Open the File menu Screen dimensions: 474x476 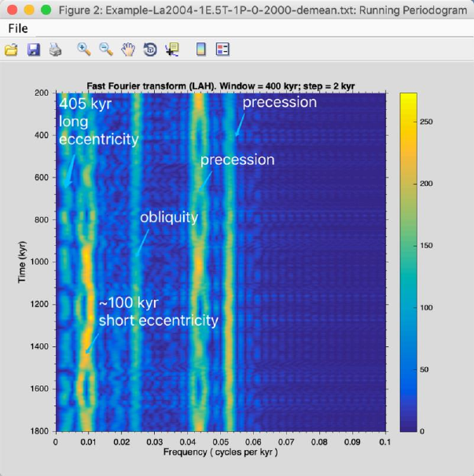18,28
